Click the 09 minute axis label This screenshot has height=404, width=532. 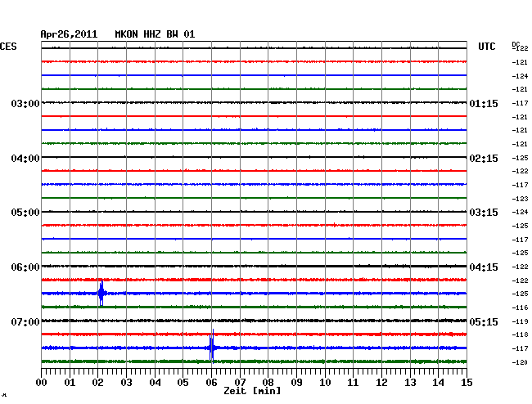296,382
